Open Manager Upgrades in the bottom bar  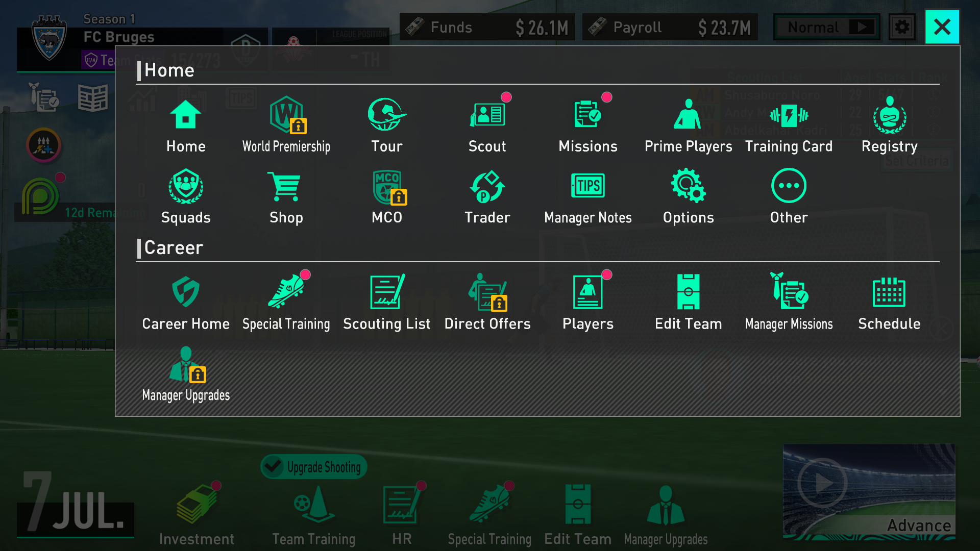point(666,514)
